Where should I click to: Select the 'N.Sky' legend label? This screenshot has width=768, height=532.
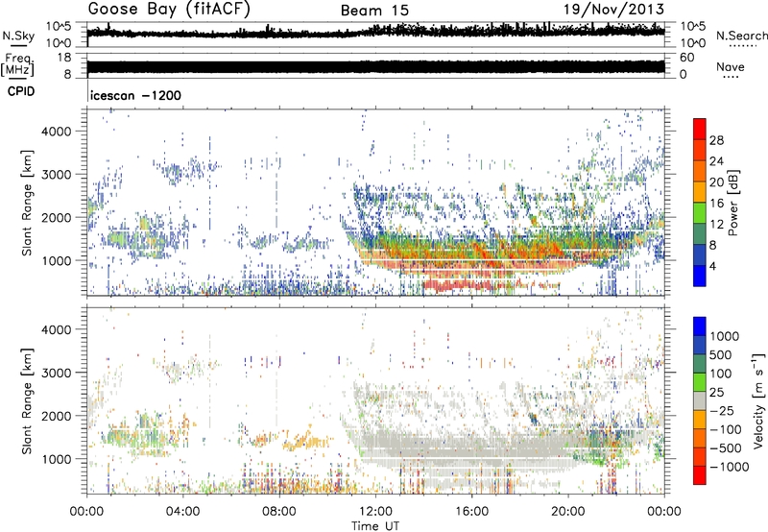(18, 36)
